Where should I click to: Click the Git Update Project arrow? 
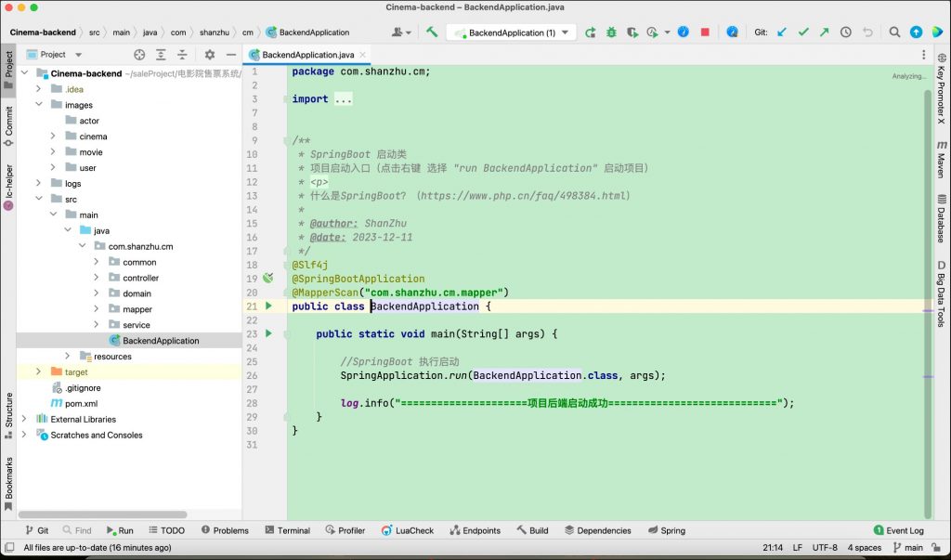(781, 32)
